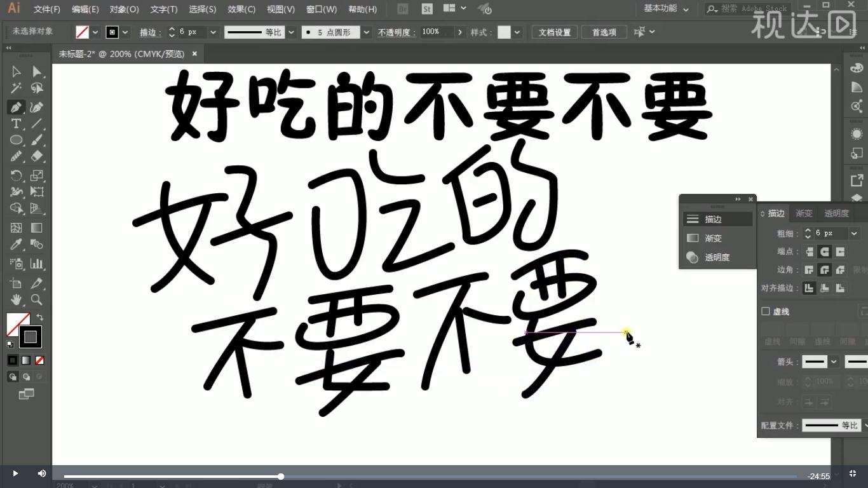868x488 pixels.
Task: Select the Hand tool
Action: pos(16,300)
